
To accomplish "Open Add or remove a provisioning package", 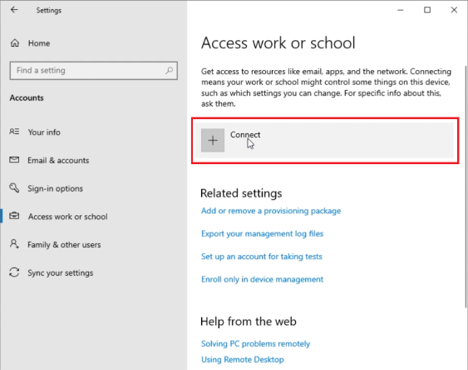I will pos(271,211).
